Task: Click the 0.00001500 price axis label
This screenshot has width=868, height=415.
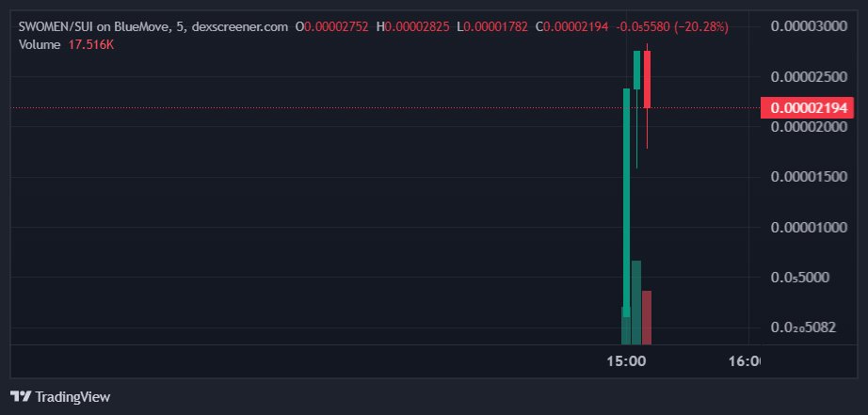Action: 809,177
